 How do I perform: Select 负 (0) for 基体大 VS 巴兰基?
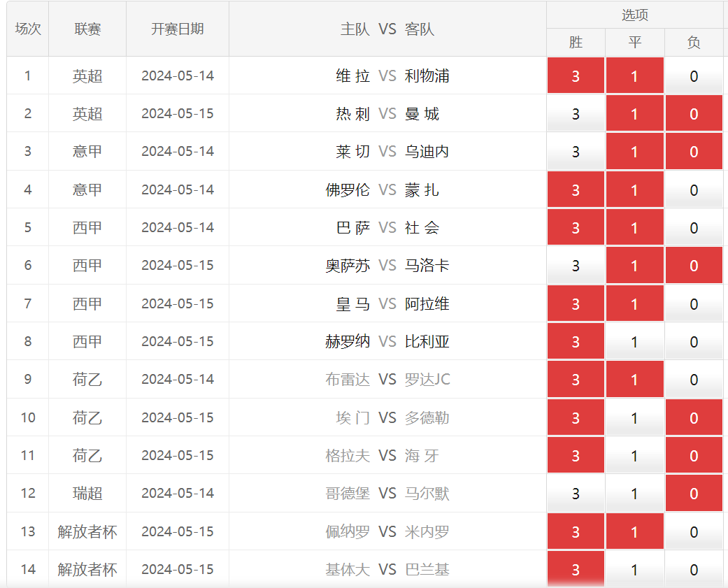point(694,569)
